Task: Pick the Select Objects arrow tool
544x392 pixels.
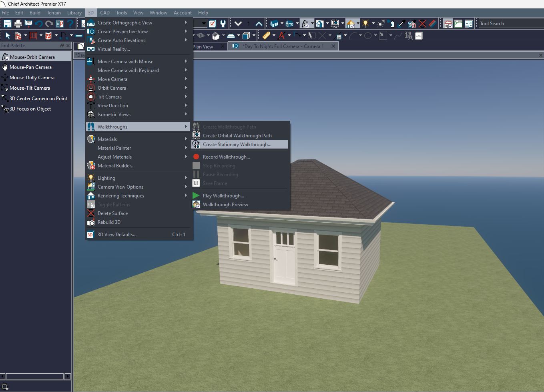Action: [x=7, y=36]
